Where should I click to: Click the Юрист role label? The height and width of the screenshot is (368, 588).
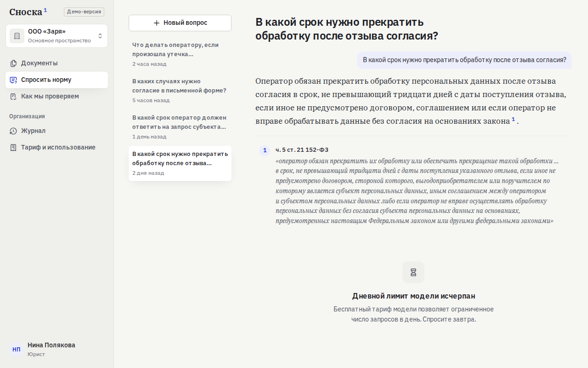tap(36, 354)
